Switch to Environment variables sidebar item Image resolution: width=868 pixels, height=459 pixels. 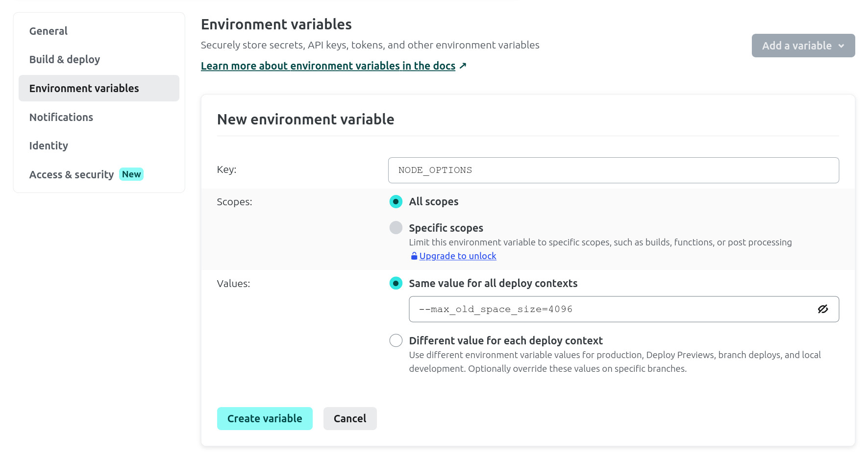[x=84, y=88]
